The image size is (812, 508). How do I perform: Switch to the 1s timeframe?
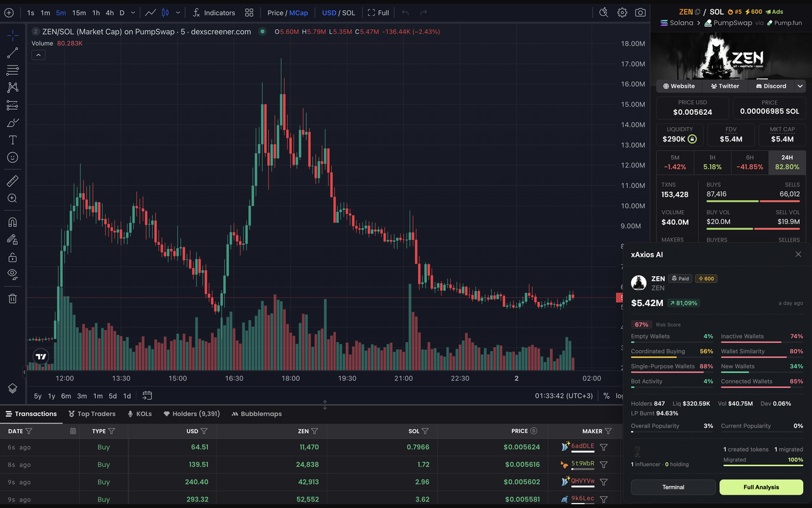click(30, 13)
